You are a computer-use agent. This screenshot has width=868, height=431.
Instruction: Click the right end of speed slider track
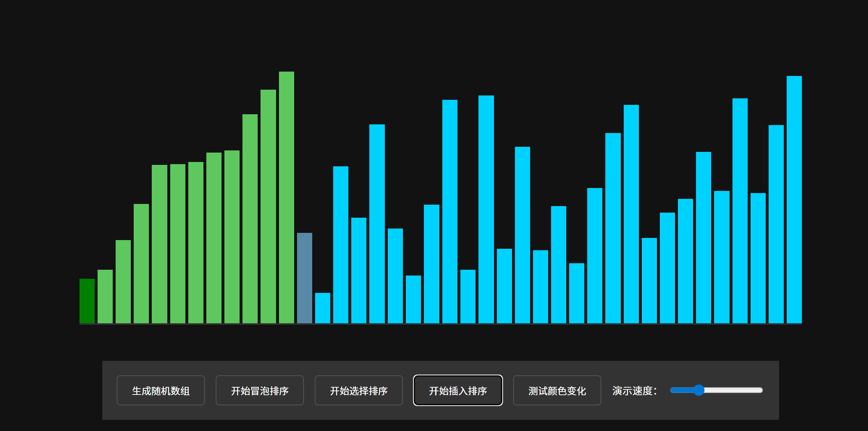click(x=760, y=390)
